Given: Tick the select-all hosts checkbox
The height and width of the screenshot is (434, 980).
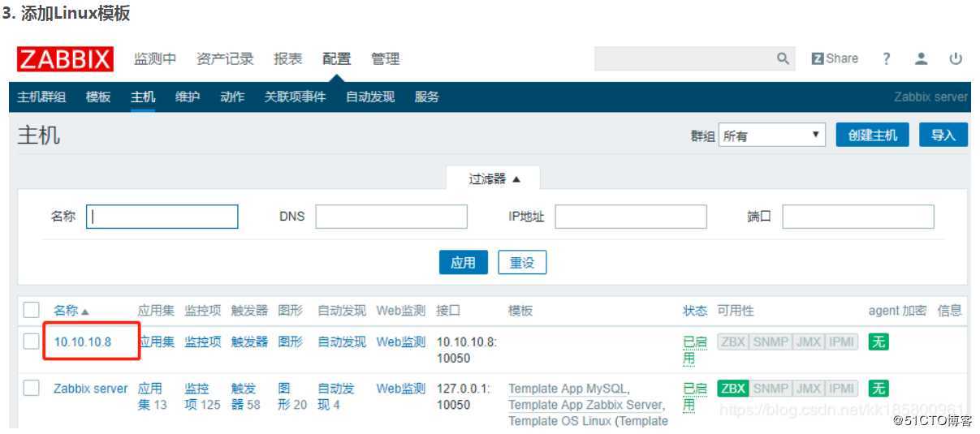Looking at the screenshot, I should point(32,310).
